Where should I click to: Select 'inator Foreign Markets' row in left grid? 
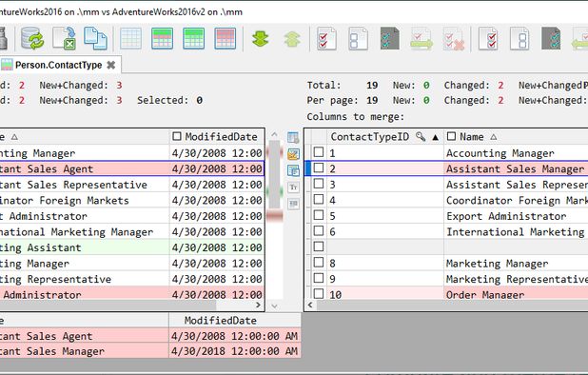[131, 200]
